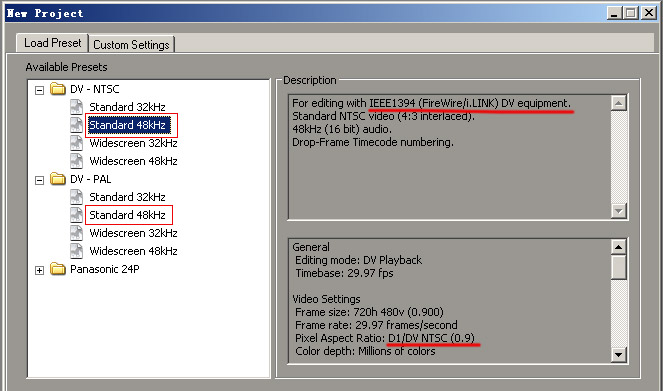Switch to the Load Preset tab

(52, 43)
